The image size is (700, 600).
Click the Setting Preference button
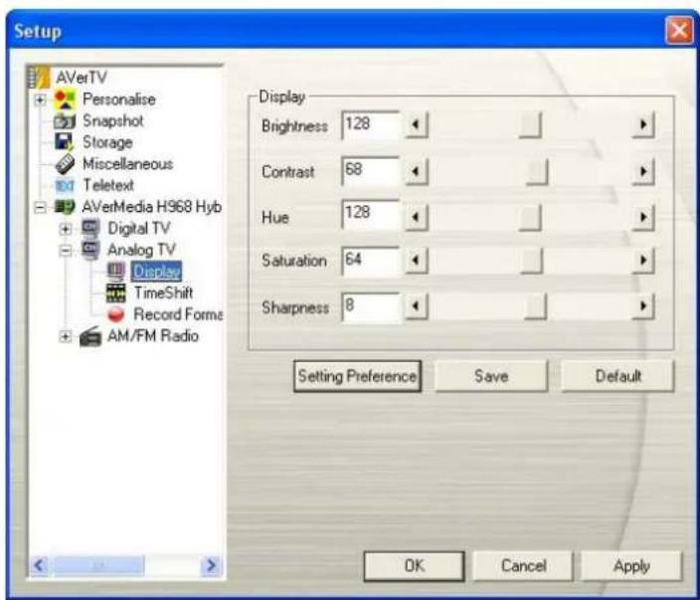point(357,376)
